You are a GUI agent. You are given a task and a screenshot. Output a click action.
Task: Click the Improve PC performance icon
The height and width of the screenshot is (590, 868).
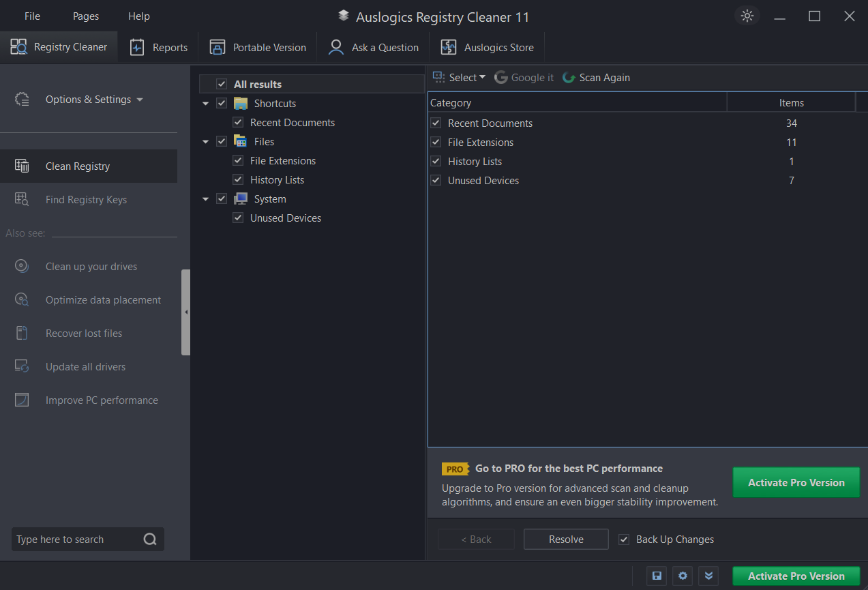point(22,400)
